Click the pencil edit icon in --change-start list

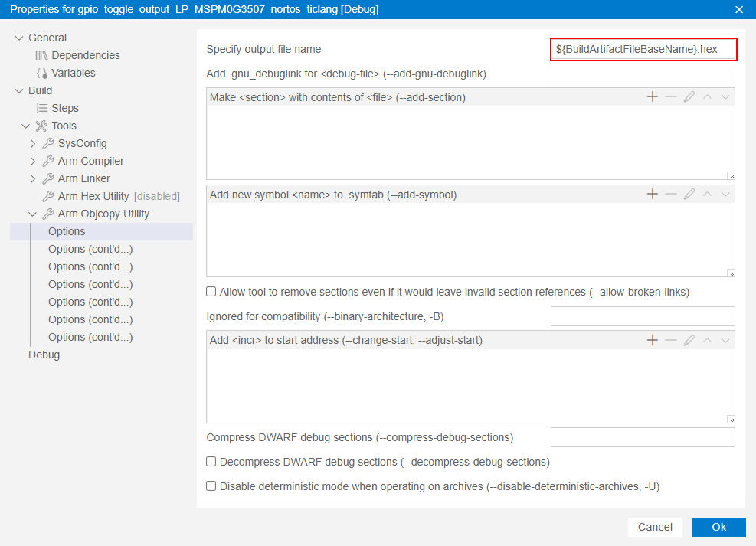pyautogui.click(x=689, y=340)
